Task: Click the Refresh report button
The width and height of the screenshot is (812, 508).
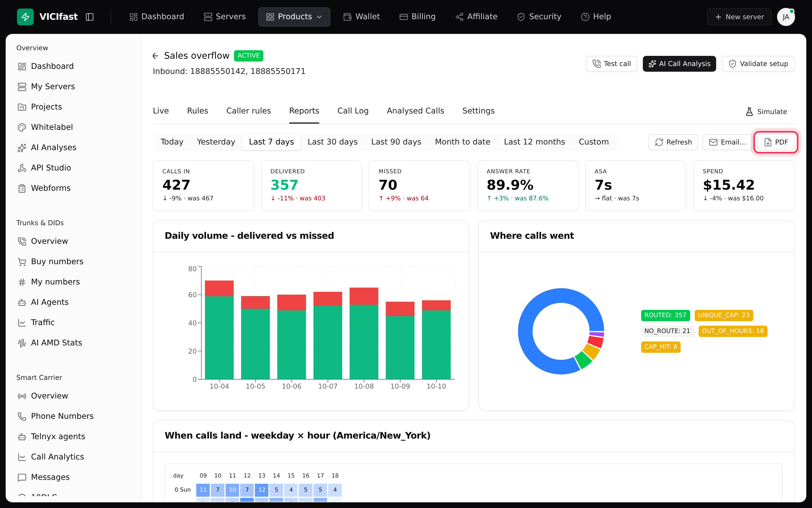Action: point(673,142)
